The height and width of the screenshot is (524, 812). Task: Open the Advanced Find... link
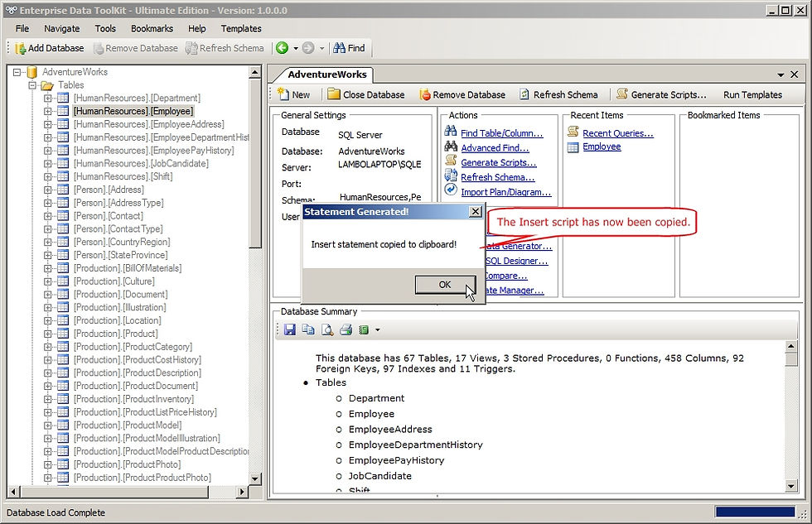(495, 148)
